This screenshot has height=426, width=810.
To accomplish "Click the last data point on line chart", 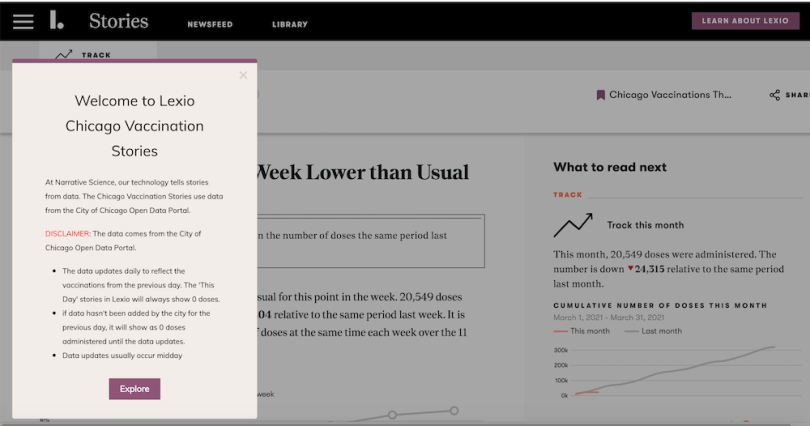I will 454,410.
